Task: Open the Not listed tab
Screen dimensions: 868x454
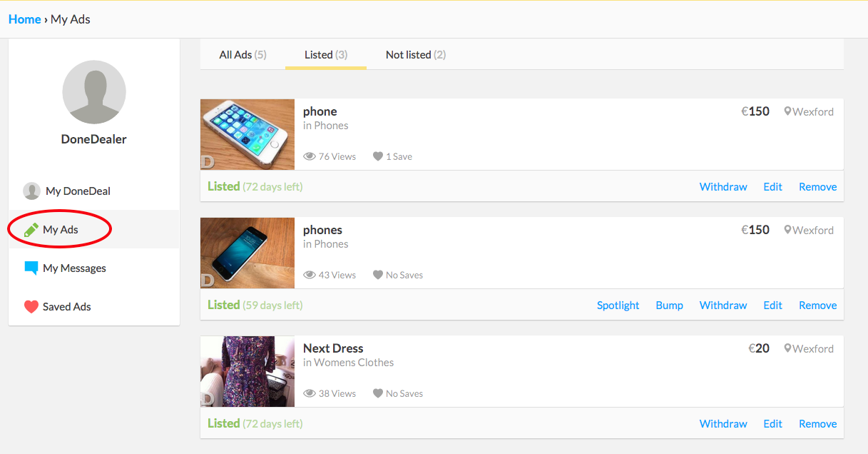Action: point(416,54)
